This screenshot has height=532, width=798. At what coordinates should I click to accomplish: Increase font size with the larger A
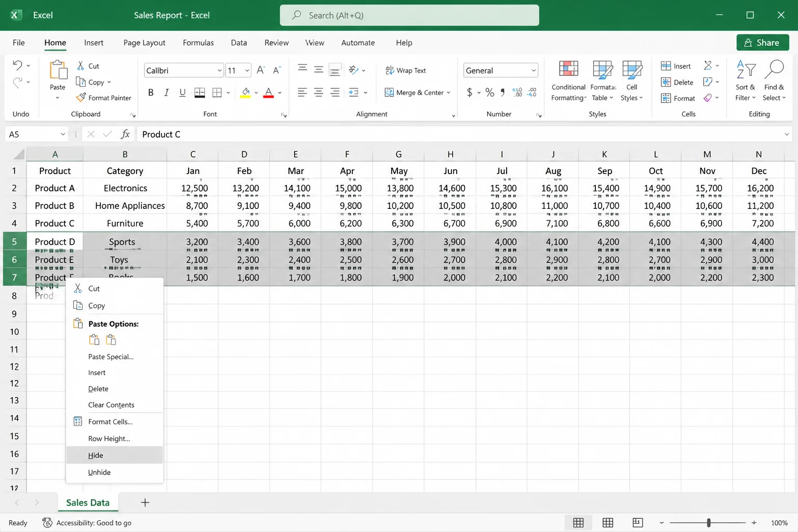tap(261, 70)
